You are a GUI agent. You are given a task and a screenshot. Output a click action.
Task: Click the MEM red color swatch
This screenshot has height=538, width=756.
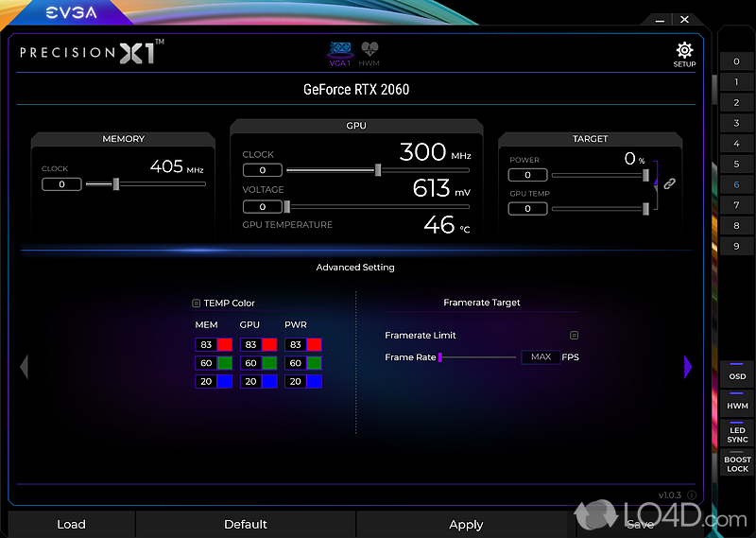tap(225, 344)
